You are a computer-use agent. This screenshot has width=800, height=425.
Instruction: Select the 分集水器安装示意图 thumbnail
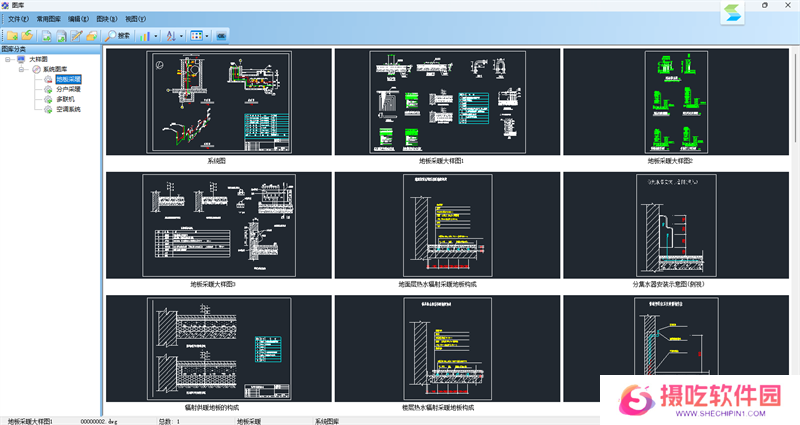coord(676,225)
